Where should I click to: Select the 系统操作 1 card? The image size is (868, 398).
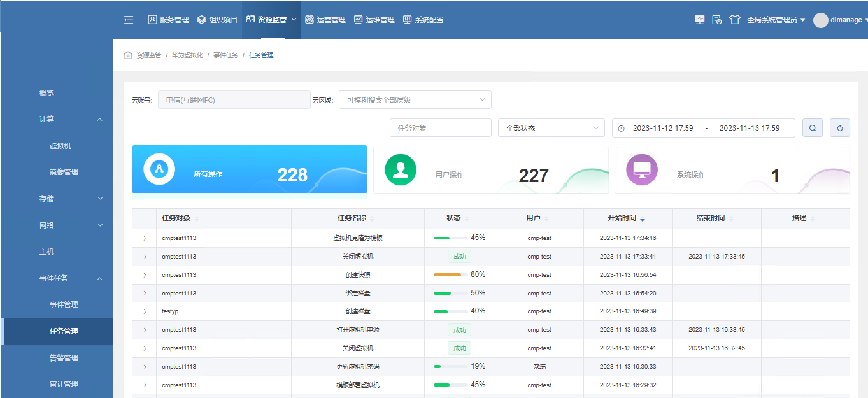732,170
